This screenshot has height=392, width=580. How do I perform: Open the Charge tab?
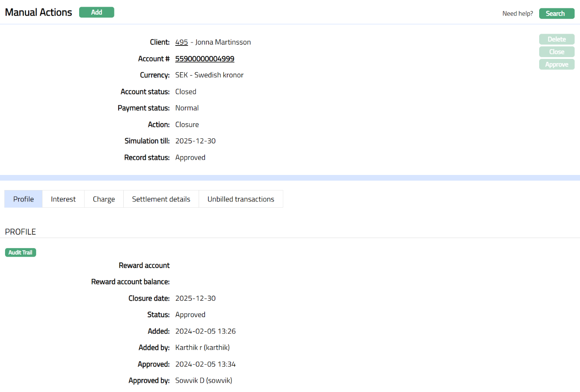pos(104,199)
